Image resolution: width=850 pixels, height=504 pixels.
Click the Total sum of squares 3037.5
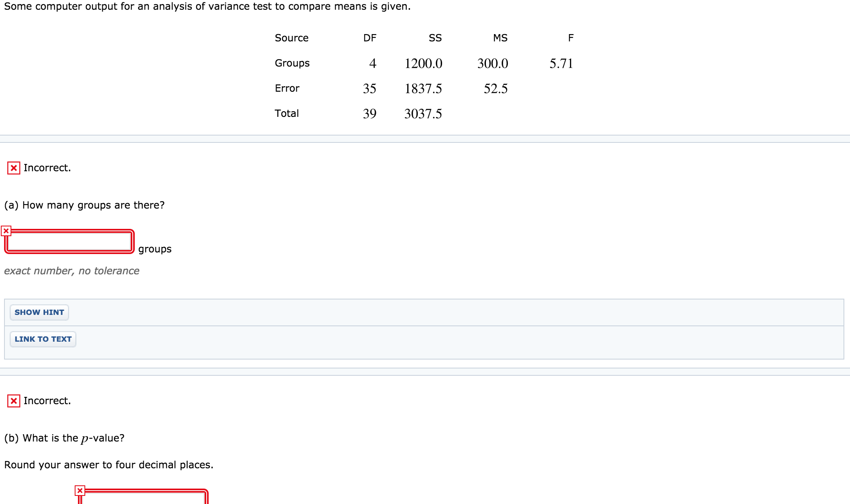pyautogui.click(x=423, y=114)
